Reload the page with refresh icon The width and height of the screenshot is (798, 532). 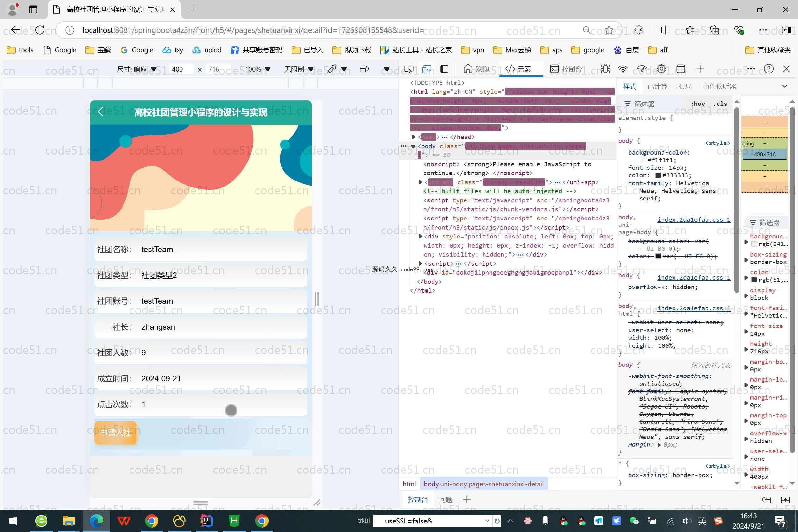point(40,30)
